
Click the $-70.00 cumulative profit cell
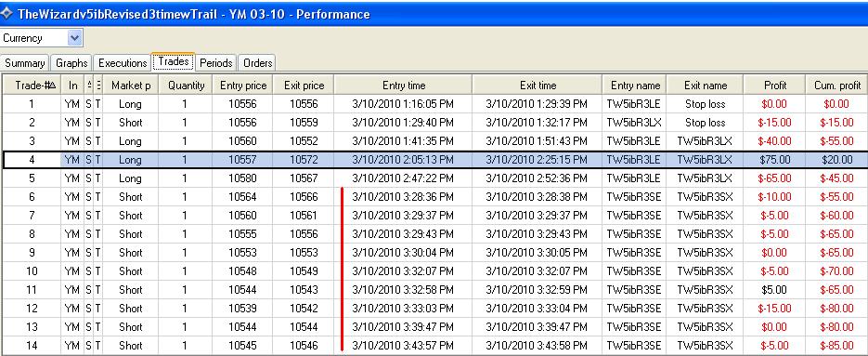(837, 271)
